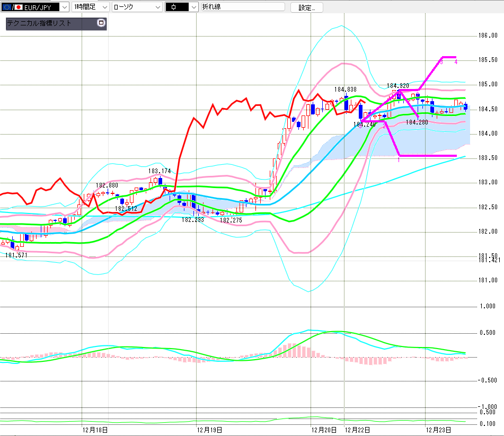Image resolution: width=504 pixels, height=436 pixels.
Task: Click the 186.00 price axis label
Action: coord(487,36)
